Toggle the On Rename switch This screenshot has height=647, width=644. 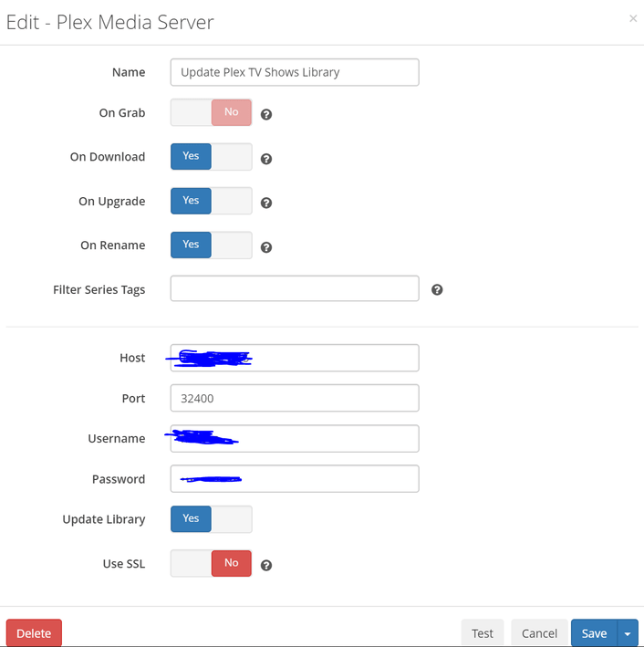(x=212, y=245)
